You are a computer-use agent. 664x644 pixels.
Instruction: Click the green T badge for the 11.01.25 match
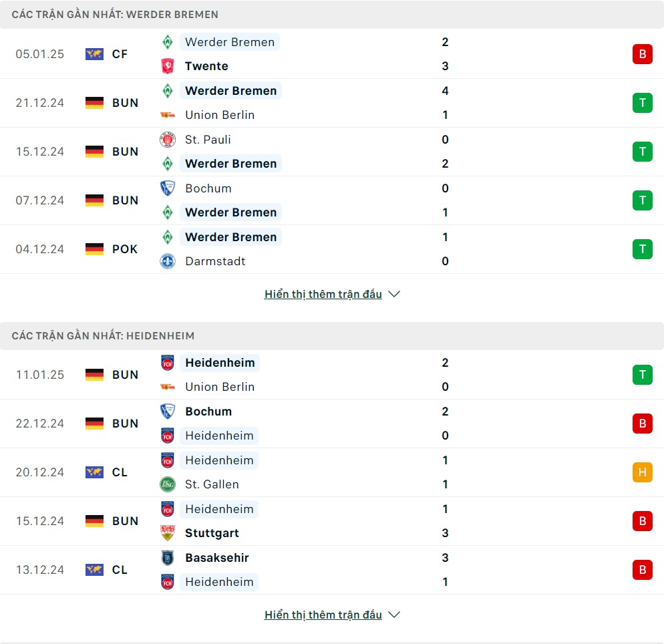tap(643, 375)
